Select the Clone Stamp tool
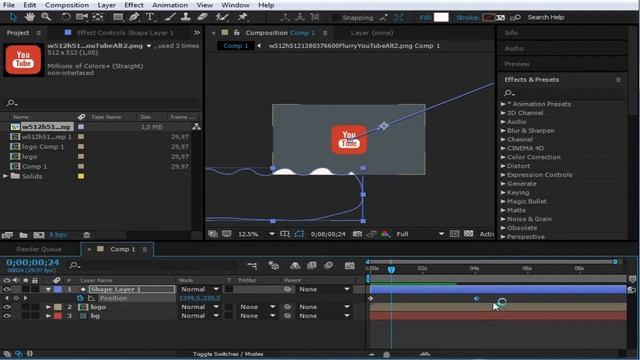640x360 pixels. point(186,17)
